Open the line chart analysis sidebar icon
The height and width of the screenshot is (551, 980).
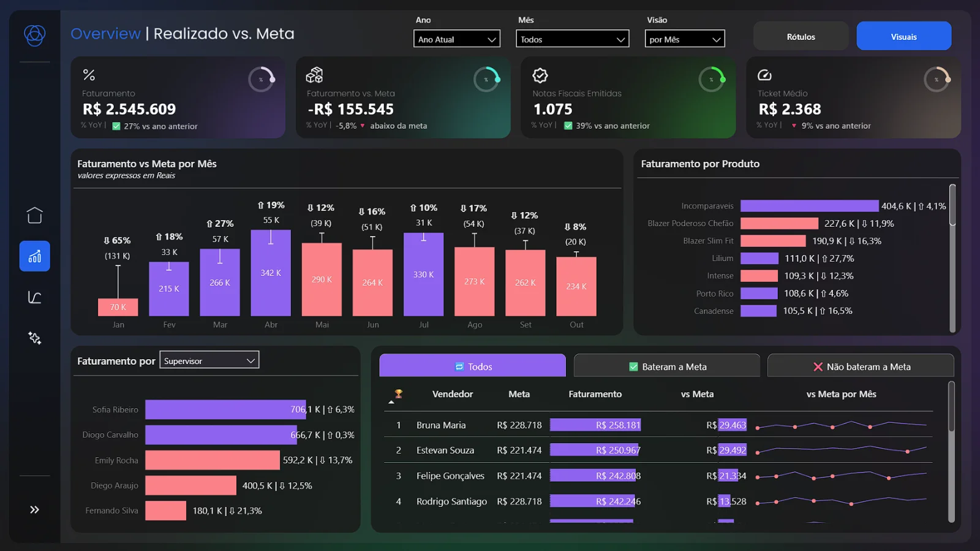tap(34, 297)
